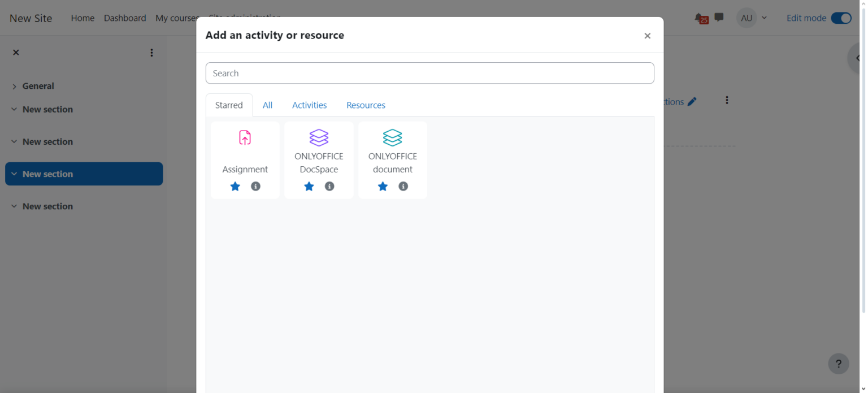Click the Assignment label text
868x393 pixels.
pyautogui.click(x=245, y=169)
